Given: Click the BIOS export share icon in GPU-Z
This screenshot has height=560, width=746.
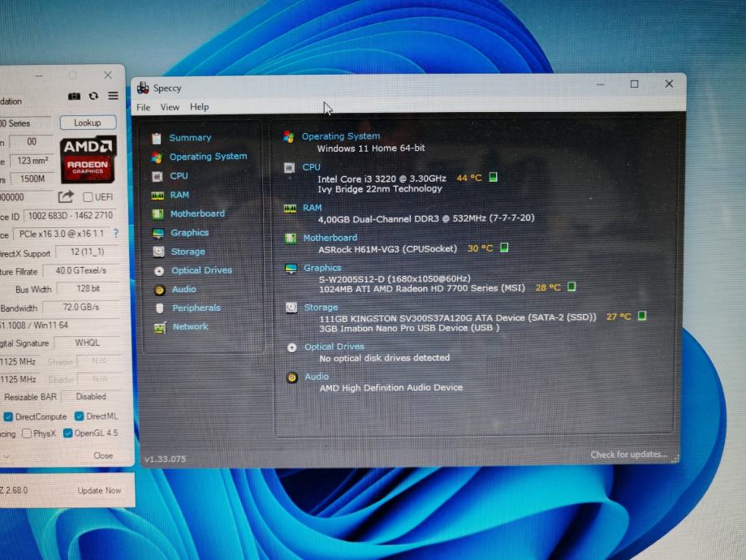Looking at the screenshot, I should click(66, 196).
